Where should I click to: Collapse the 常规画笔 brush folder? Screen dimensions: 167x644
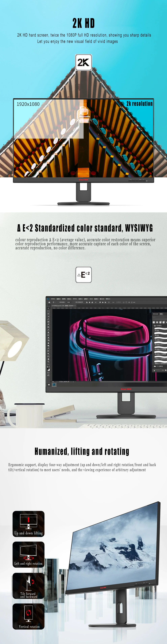tap(153, 326)
